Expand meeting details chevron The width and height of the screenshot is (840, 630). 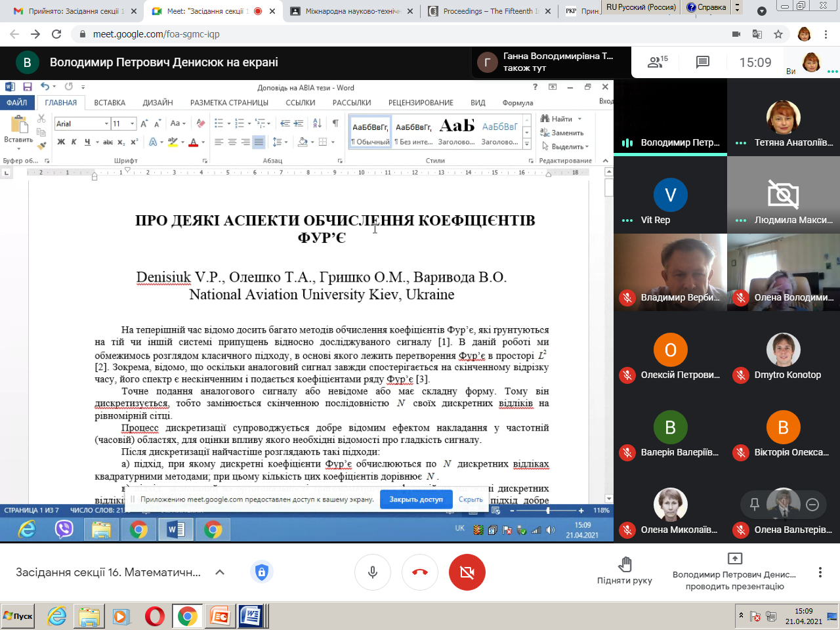click(220, 572)
